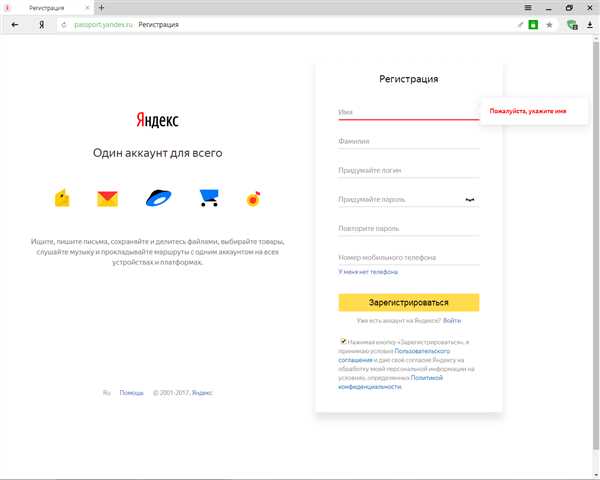This screenshot has height=480, width=600.
Task: Click the Зарегистрироваться button
Action: click(409, 302)
